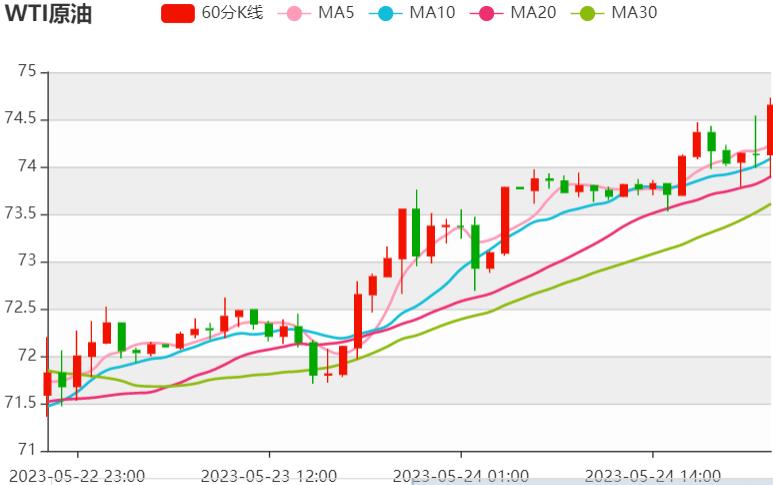The width and height of the screenshot is (773, 485).
Task: Click the WTI原油 chart title
Action: coord(48,13)
